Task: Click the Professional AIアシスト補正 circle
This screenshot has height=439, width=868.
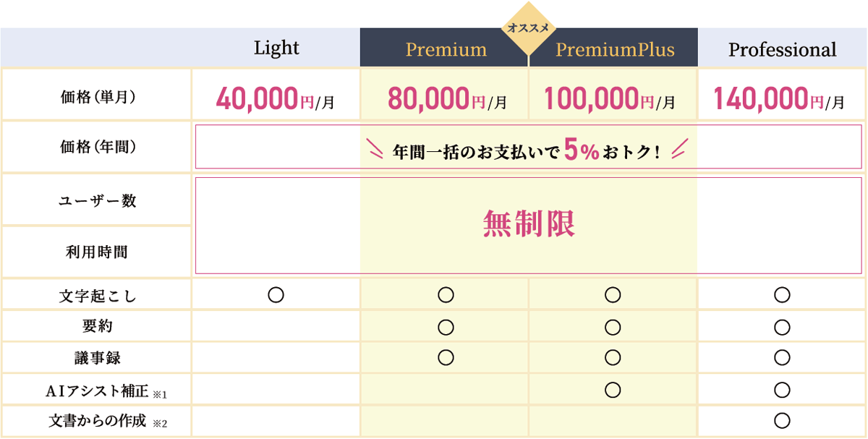Action: (x=781, y=389)
